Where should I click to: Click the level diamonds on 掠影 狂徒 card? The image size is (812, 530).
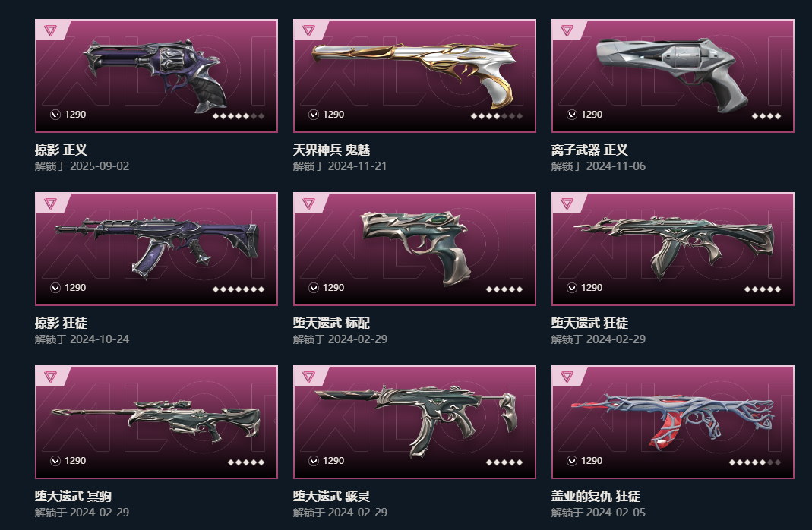(x=239, y=289)
